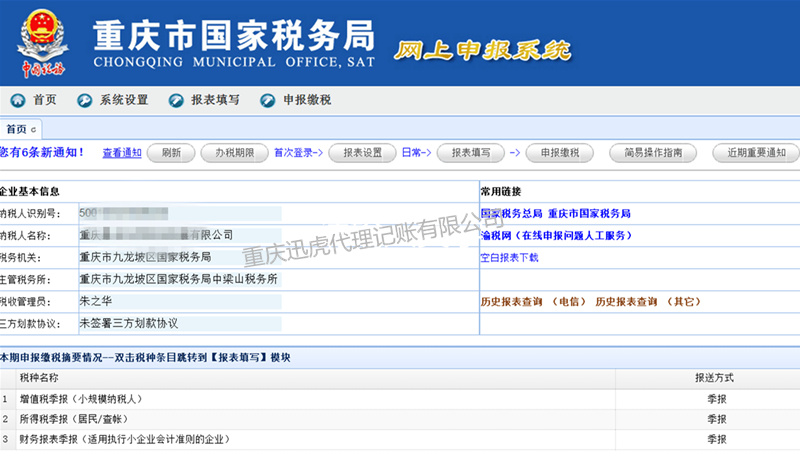Open the 简易操作指南 button

653,153
